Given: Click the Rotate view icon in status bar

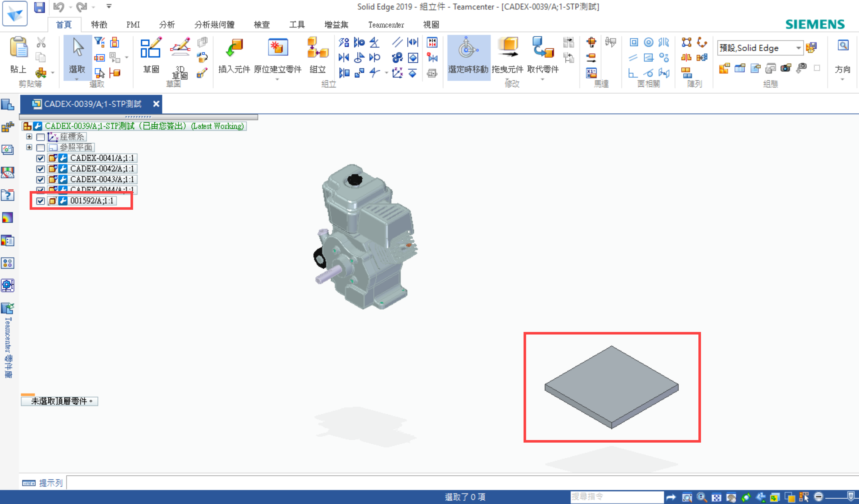Looking at the screenshot, I should click(746, 497).
